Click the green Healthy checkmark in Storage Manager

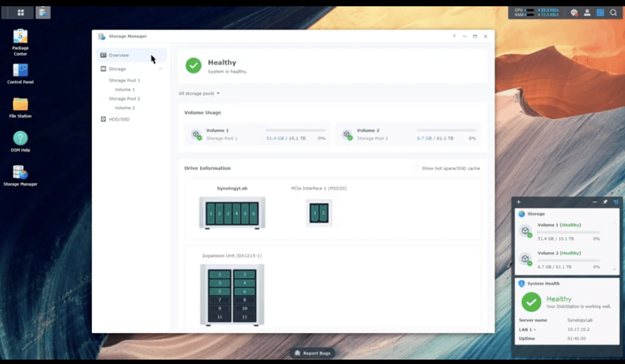pos(193,66)
